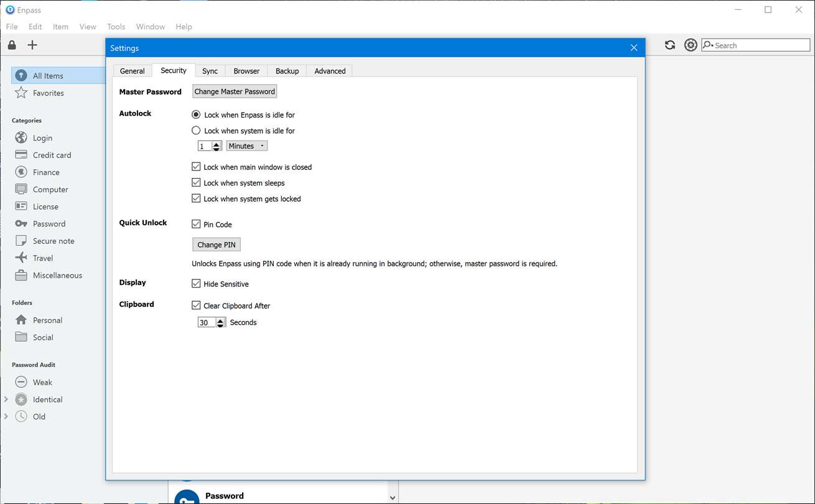Click the Search input field

(756, 45)
